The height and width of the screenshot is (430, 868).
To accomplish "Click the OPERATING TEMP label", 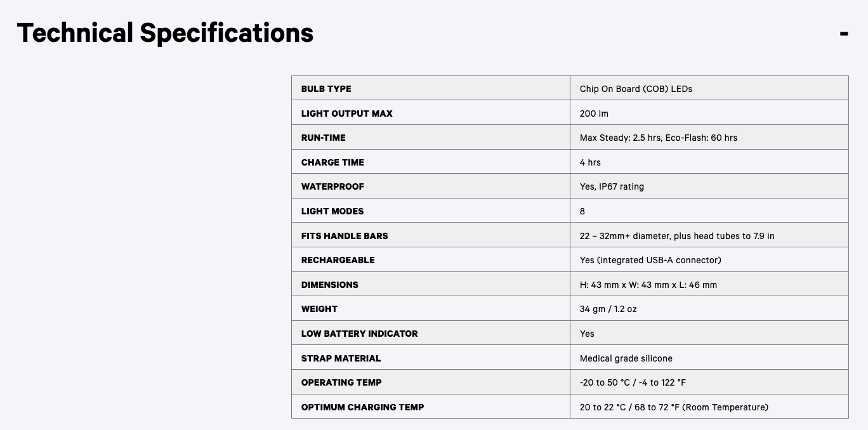I will 341,382.
